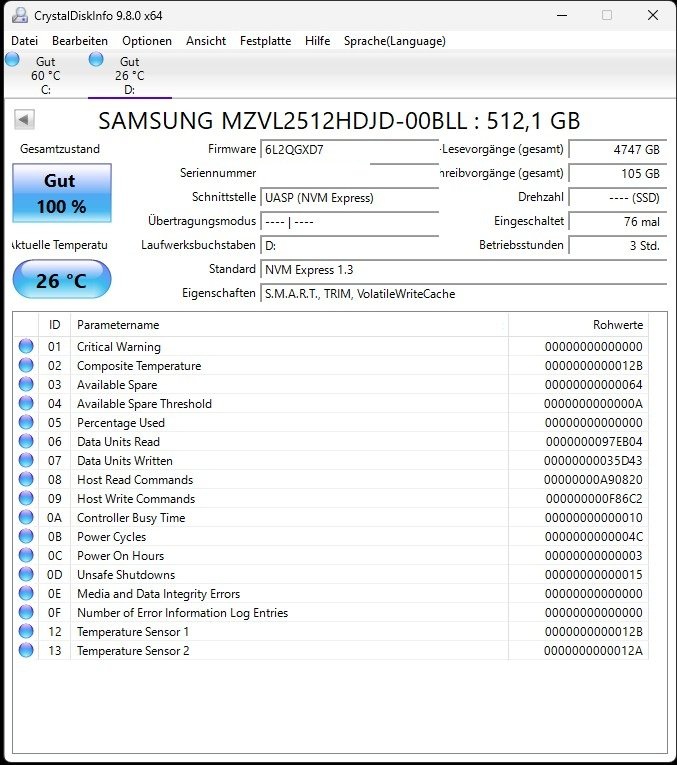Click raw value 0000000035D43
677x765 pixels.
coord(593,461)
